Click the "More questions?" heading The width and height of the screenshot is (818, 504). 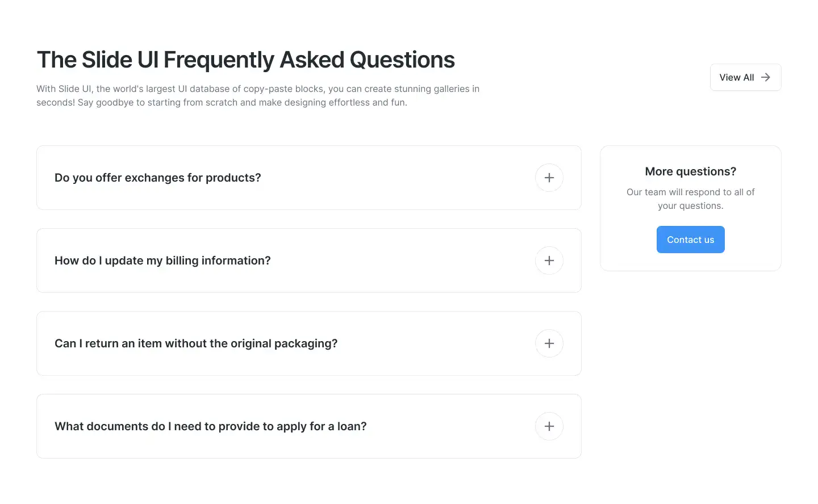[690, 171]
